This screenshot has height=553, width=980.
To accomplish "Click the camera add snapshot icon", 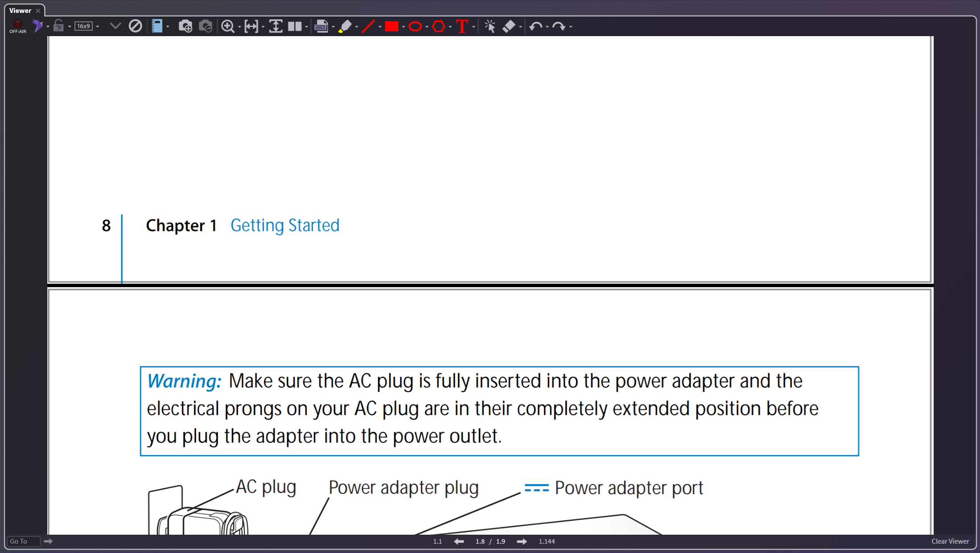I will 185,26.
